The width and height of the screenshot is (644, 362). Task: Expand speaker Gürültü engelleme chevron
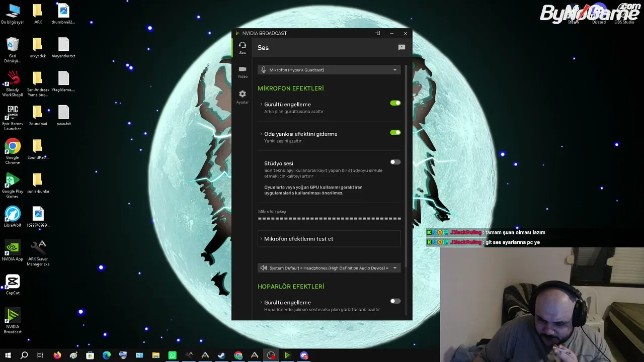(x=261, y=303)
